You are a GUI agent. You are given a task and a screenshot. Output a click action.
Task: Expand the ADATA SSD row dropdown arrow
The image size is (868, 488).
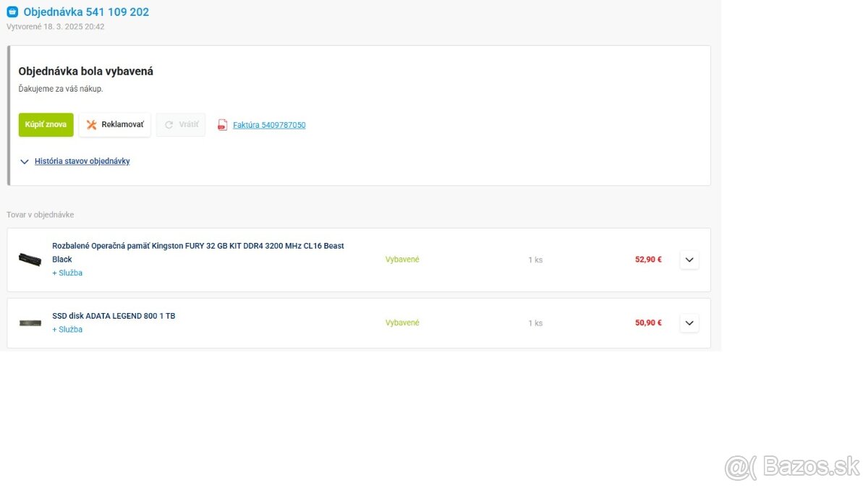click(689, 323)
